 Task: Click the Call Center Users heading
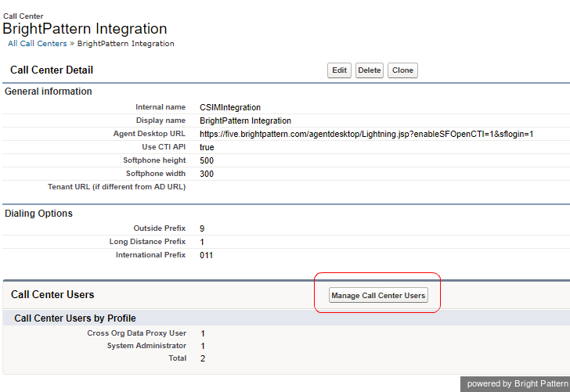pyautogui.click(x=52, y=295)
